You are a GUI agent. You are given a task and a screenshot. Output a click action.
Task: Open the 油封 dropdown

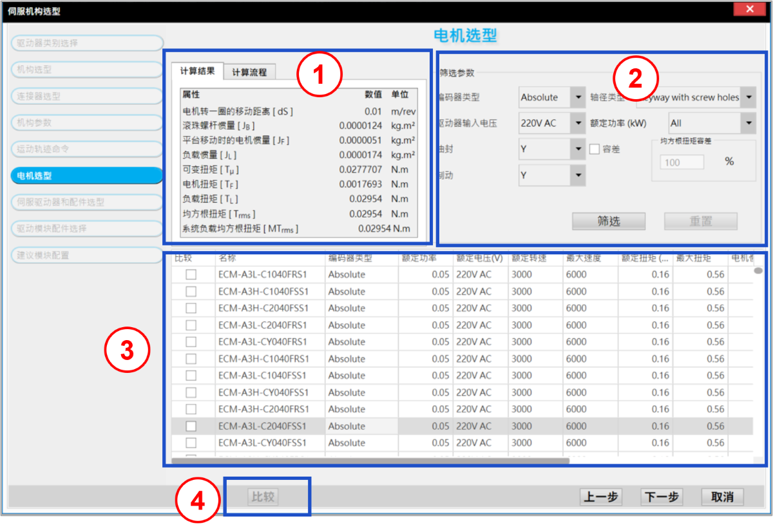pyautogui.click(x=551, y=149)
